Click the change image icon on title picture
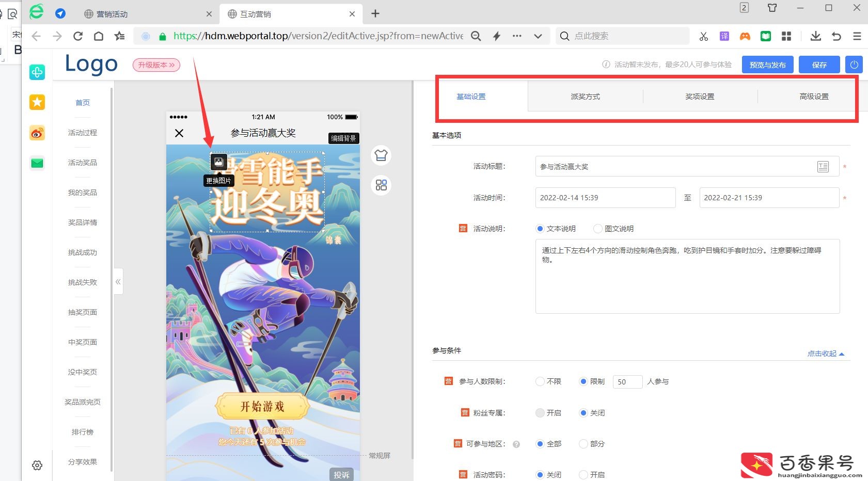The width and height of the screenshot is (868, 481). click(x=218, y=162)
